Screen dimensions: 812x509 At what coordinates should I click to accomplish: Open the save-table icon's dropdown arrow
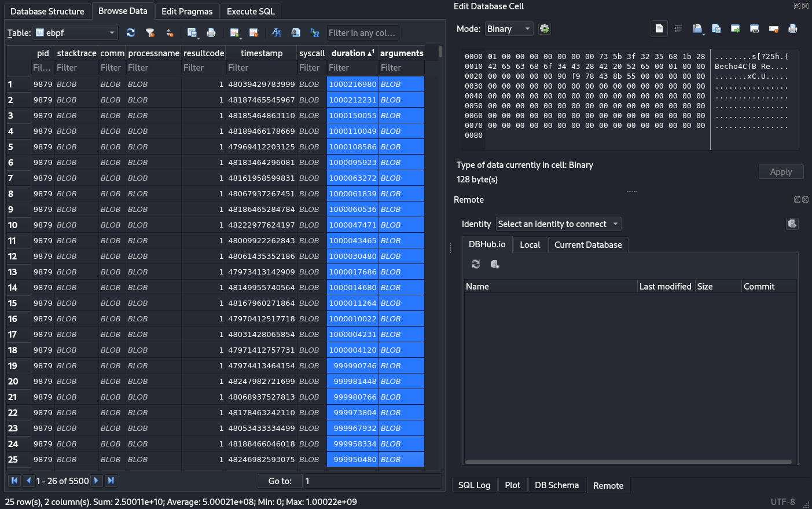(199, 38)
